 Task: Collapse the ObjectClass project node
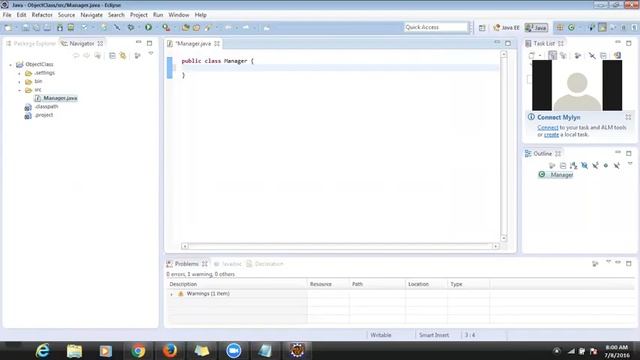pyautogui.click(x=11, y=64)
